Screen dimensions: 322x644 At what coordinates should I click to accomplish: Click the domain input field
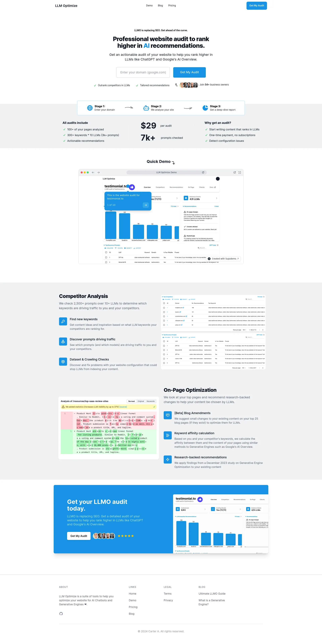point(143,72)
